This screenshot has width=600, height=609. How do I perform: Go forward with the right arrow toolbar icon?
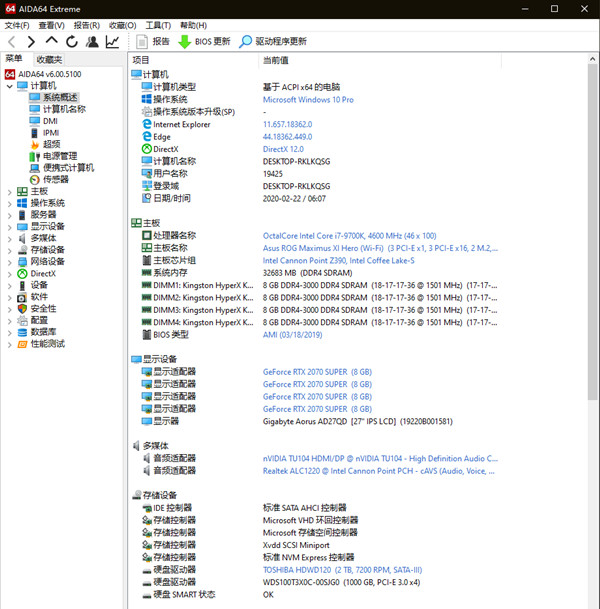click(x=31, y=42)
